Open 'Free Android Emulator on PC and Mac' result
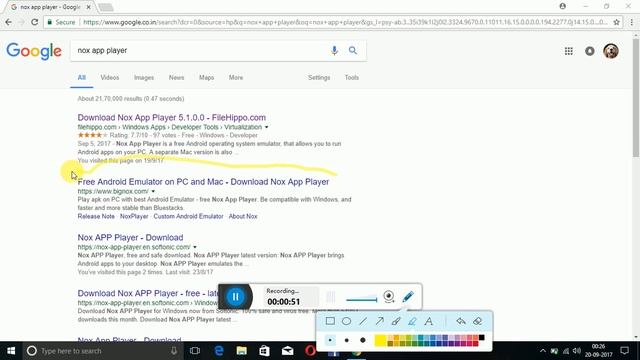 pyautogui.click(x=203, y=182)
